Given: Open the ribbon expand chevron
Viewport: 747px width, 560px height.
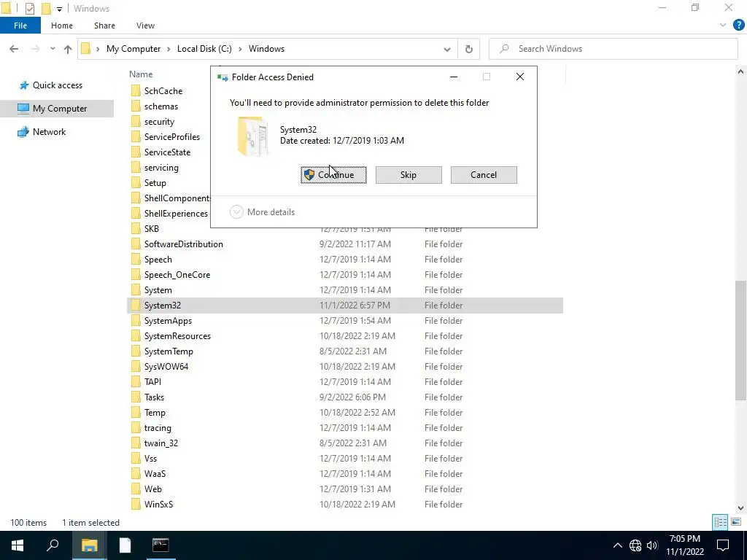Looking at the screenshot, I should 723,26.
